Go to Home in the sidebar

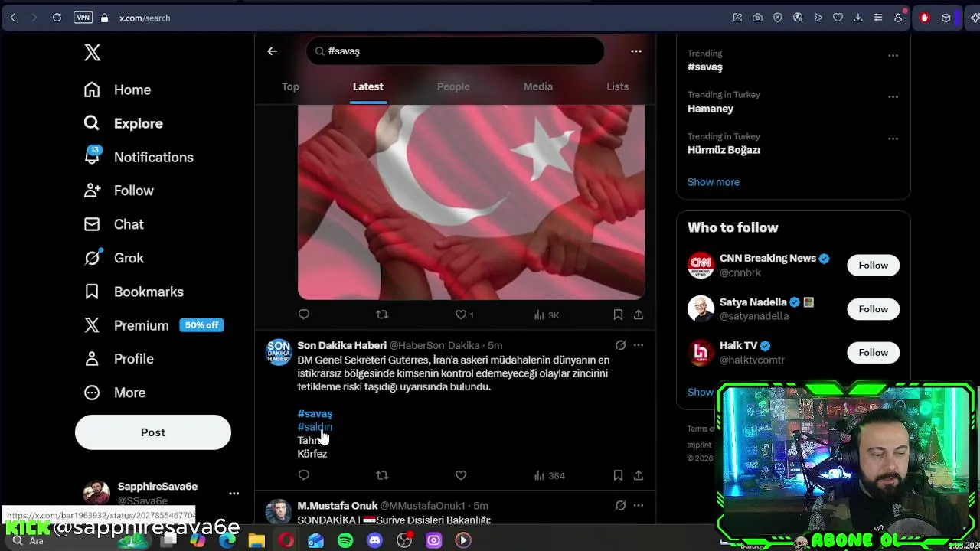click(x=117, y=90)
